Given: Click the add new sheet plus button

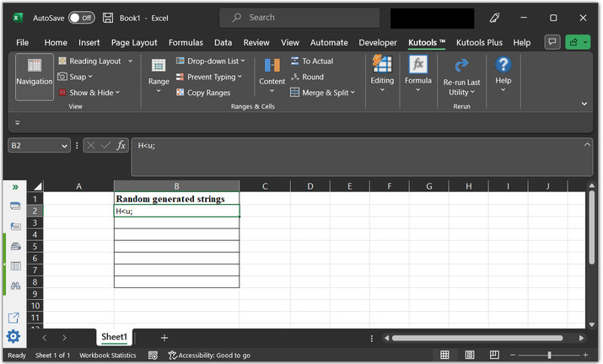Looking at the screenshot, I should pyautogui.click(x=164, y=337).
